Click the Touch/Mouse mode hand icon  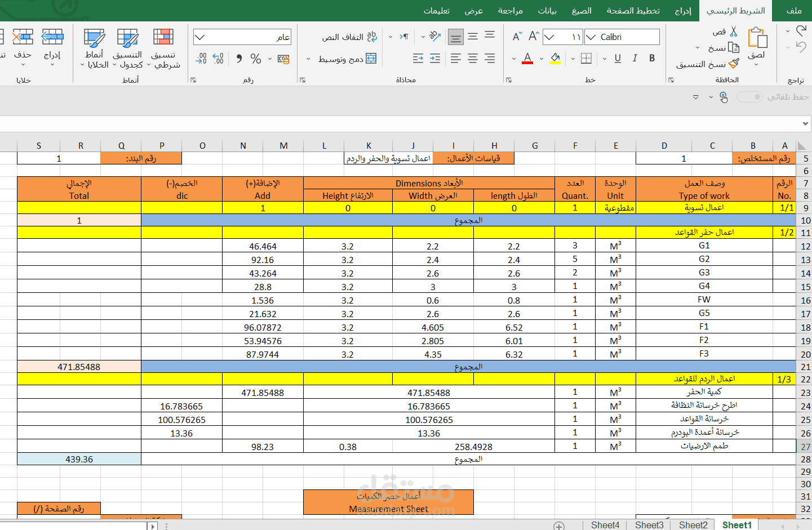pyautogui.click(x=724, y=97)
